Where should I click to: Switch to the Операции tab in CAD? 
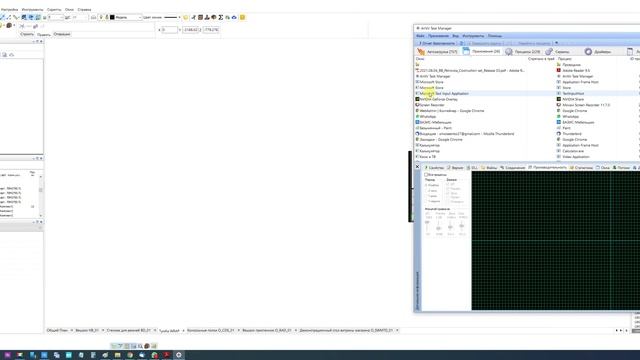62,34
